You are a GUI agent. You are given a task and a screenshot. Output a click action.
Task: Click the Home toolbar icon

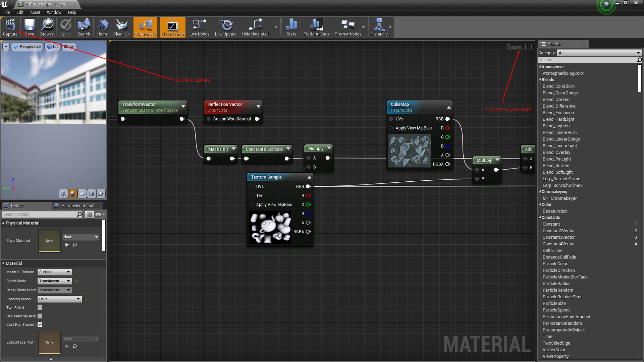102,27
